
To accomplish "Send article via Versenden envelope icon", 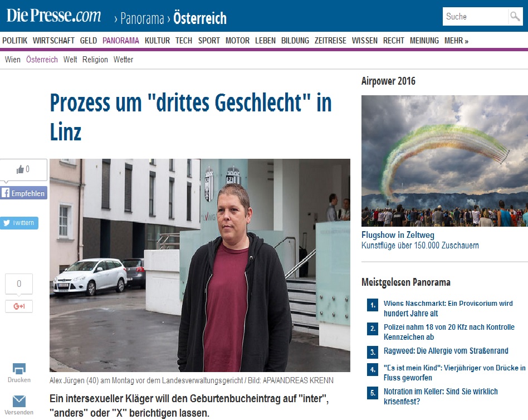I will tap(19, 405).
